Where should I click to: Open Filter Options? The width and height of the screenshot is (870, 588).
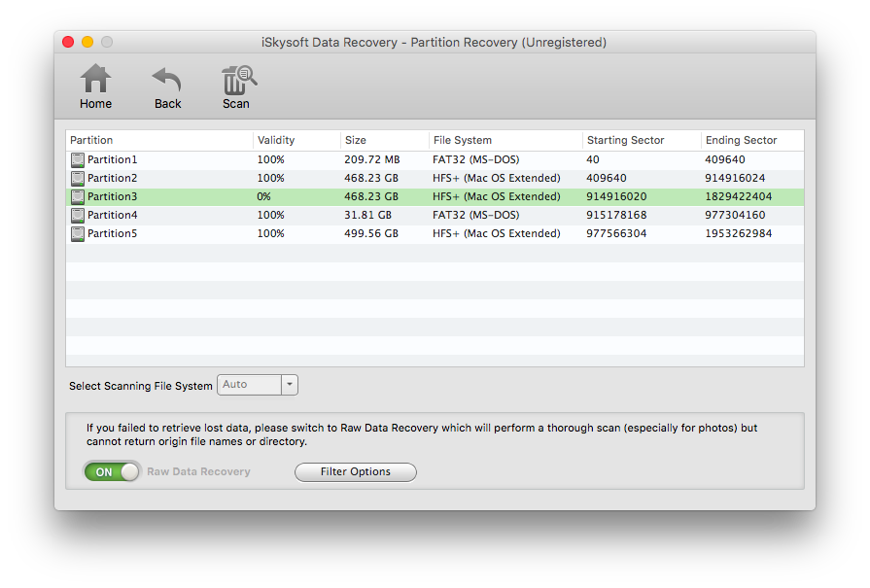click(x=355, y=472)
